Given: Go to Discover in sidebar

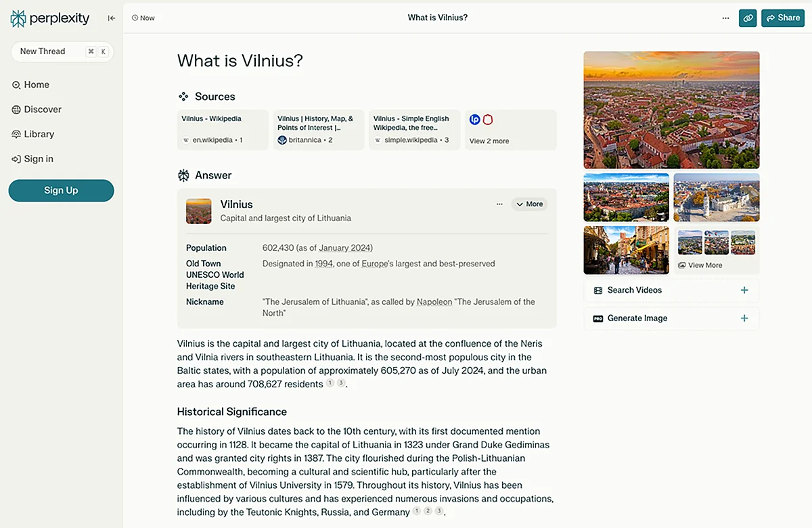Looking at the screenshot, I should [42, 110].
